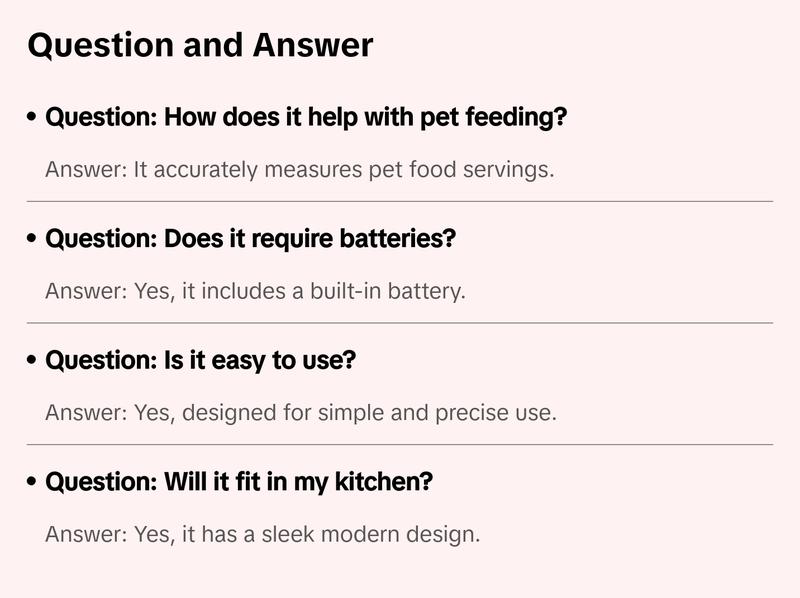Expand "Will it fit in my kitchen?" question
Viewport: 800px width, 598px height.
click(239, 482)
